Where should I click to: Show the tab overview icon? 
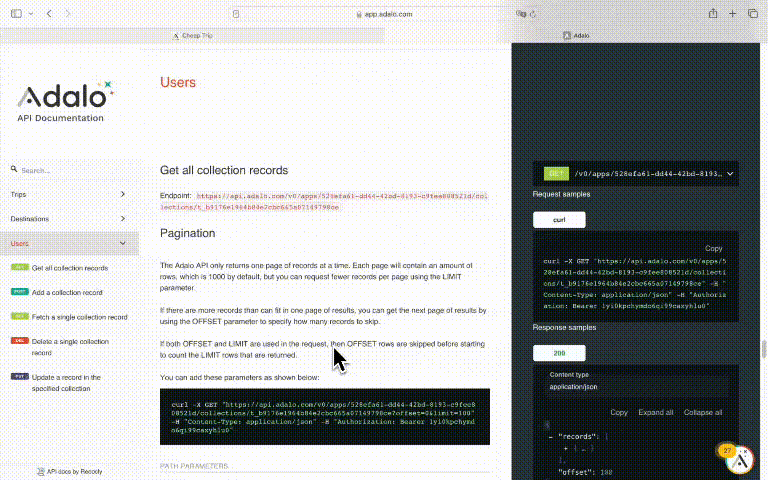point(755,14)
